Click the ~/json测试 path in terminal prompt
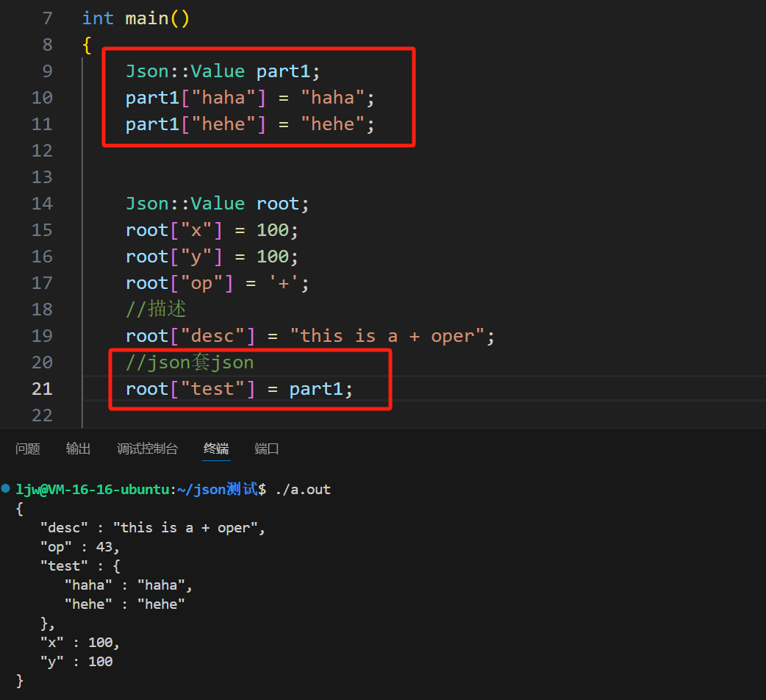The height and width of the screenshot is (700, 766). [217, 489]
